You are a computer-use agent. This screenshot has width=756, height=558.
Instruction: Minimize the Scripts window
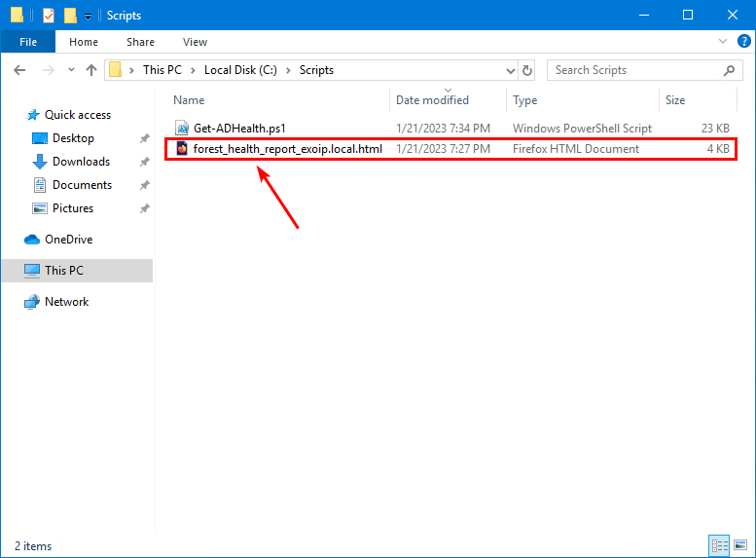click(644, 15)
